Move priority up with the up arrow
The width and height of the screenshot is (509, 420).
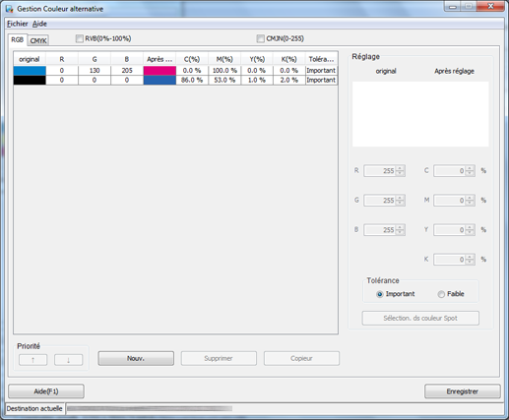[x=33, y=360]
